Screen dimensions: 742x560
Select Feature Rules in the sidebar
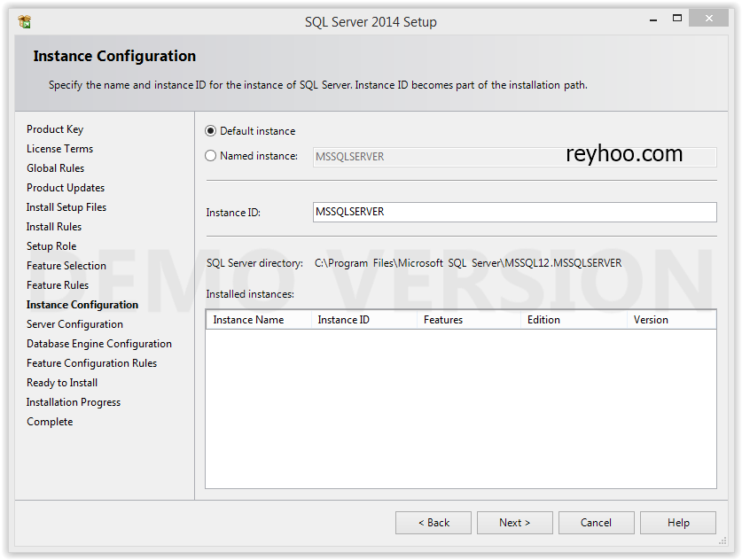tap(58, 285)
